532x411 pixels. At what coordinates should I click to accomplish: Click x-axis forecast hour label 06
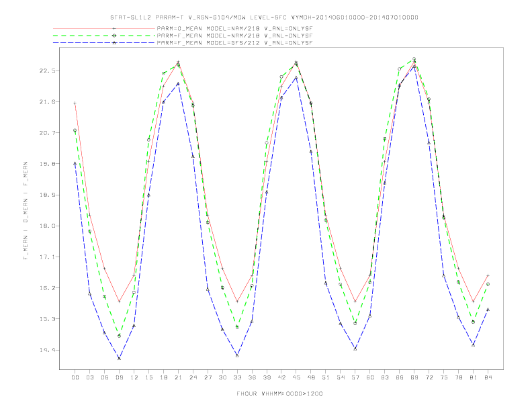pyautogui.click(x=105, y=377)
